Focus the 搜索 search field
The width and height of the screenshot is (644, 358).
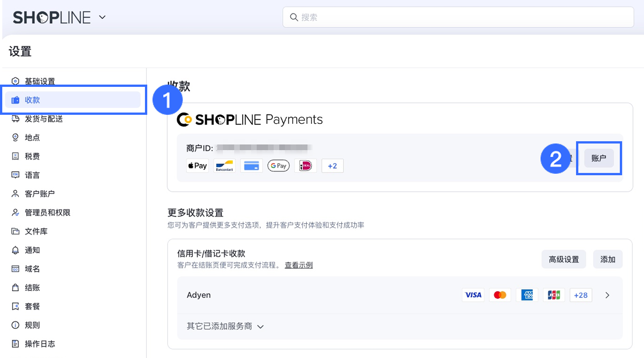pyautogui.click(x=458, y=17)
